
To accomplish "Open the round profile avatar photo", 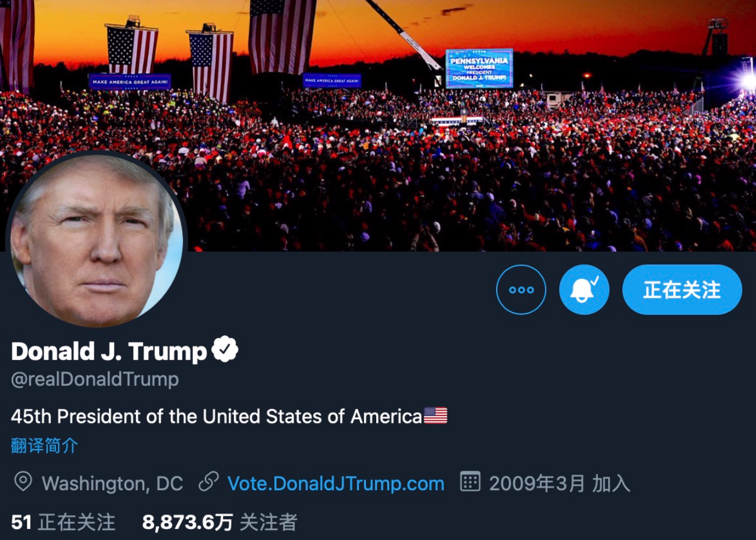I will 97,239.
